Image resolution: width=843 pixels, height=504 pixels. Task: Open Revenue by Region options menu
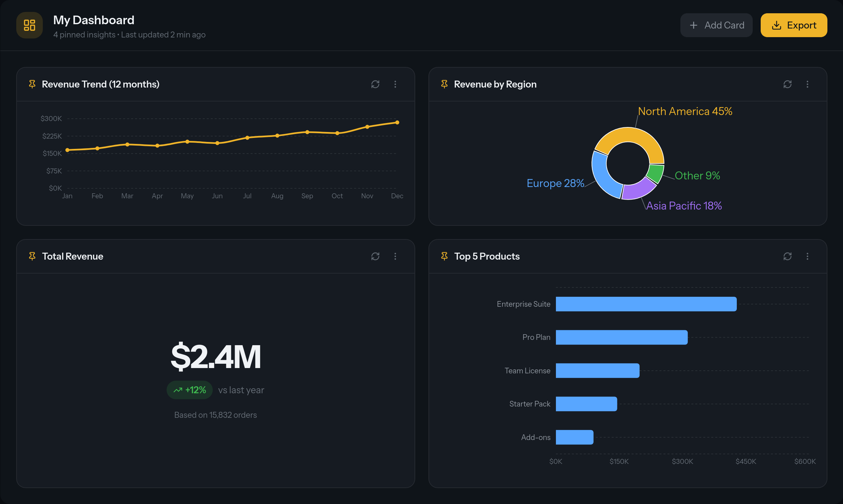pos(807,84)
